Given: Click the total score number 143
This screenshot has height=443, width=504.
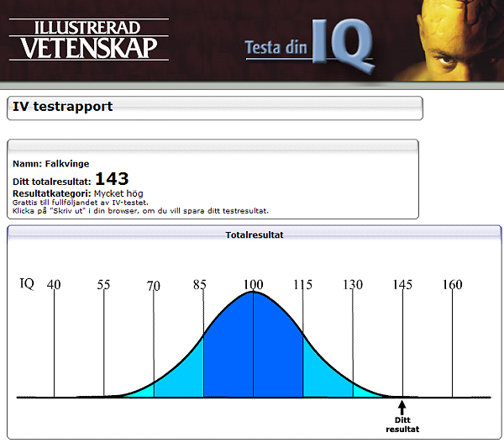Looking at the screenshot, I should coord(112,179).
